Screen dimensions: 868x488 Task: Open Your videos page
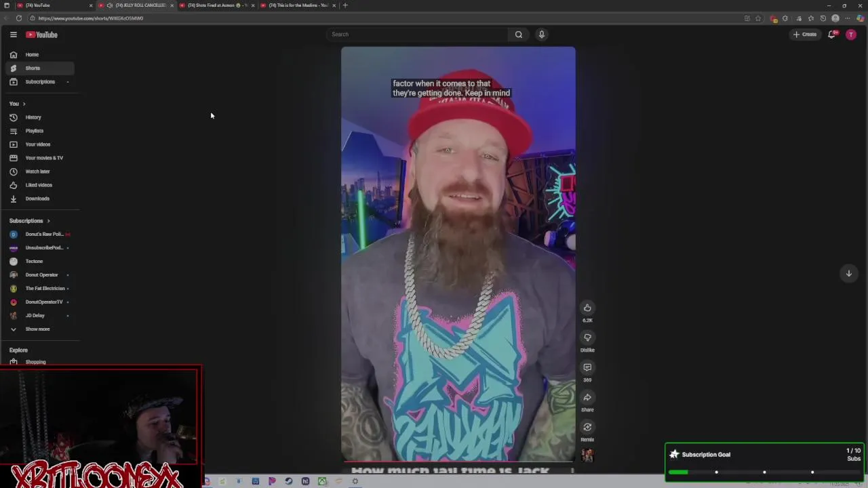pos(40,144)
